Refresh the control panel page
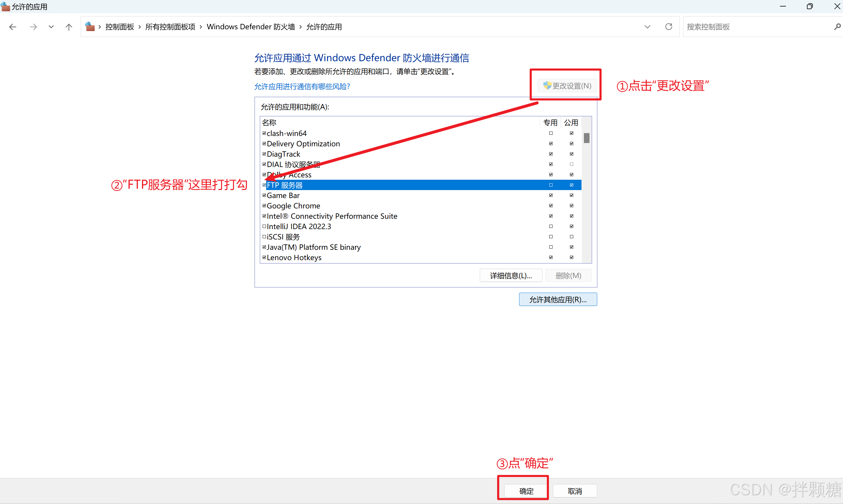 click(668, 27)
